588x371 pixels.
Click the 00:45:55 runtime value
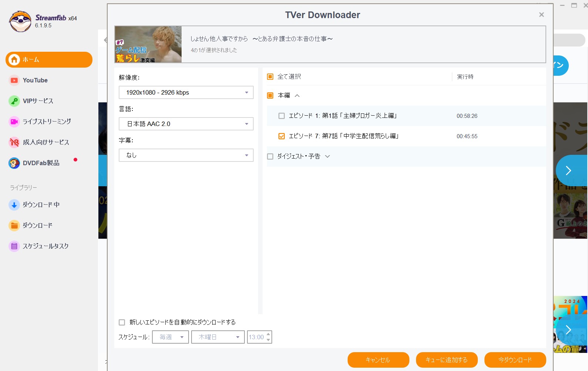[x=467, y=136]
